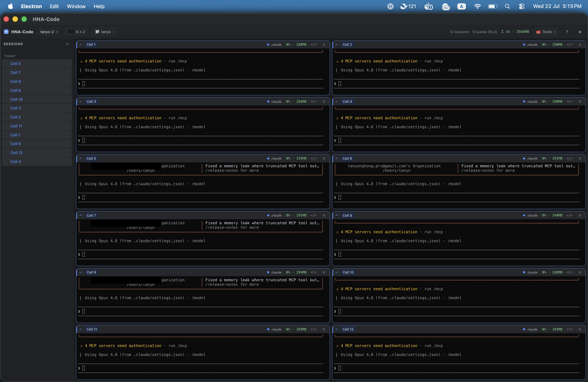Click code view icon in Cell 4
This screenshot has width=588, height=382.
pos(569,102)
